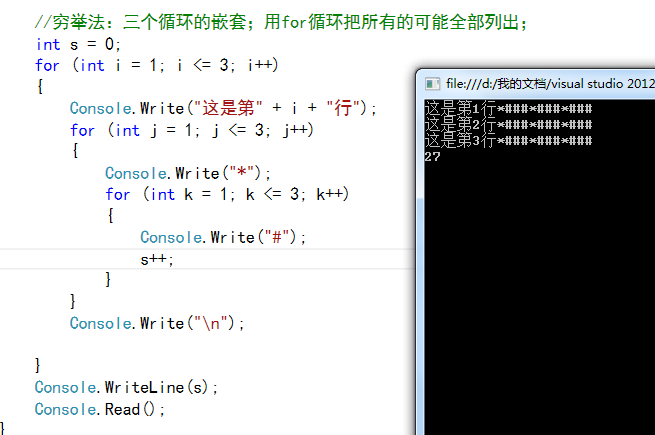Click console output line '这是第3行'
This screenshot has height=435, width=655.
(x=508, y=140)
